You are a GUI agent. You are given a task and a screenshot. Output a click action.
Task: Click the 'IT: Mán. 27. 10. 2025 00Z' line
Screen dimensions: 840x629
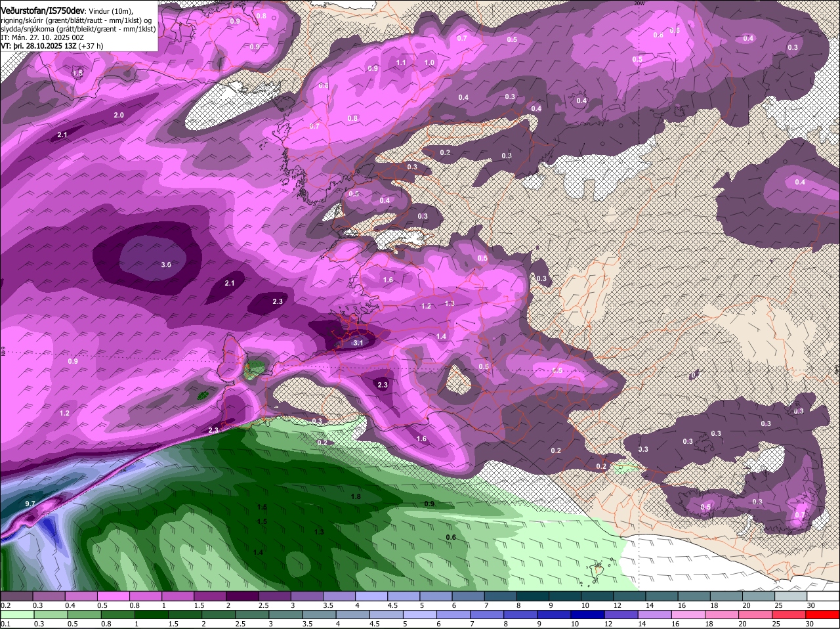(x=42, y=37)
